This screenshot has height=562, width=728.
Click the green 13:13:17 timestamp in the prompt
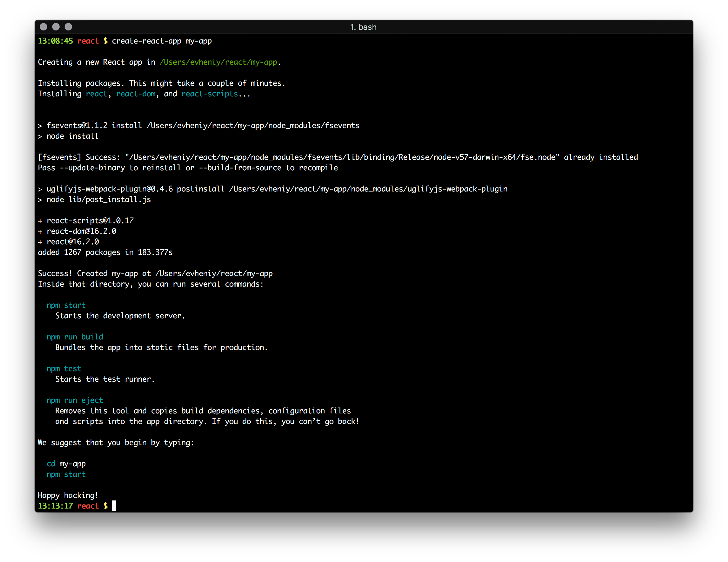click(55, 506)
